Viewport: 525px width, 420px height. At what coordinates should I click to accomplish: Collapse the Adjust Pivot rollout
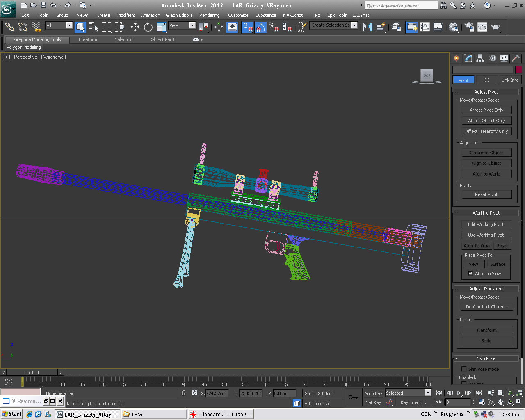click(x=486, y=92)
